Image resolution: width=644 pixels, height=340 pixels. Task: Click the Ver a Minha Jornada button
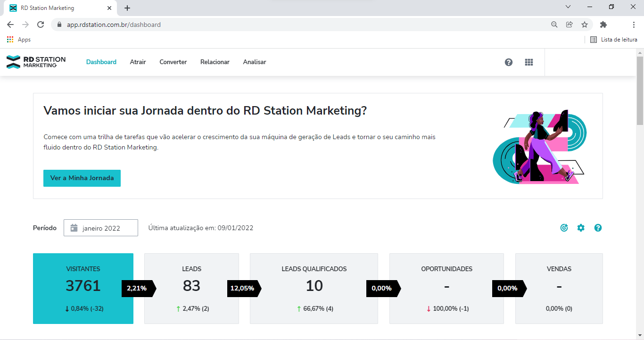pyautogui.click(x=82, y=178)
